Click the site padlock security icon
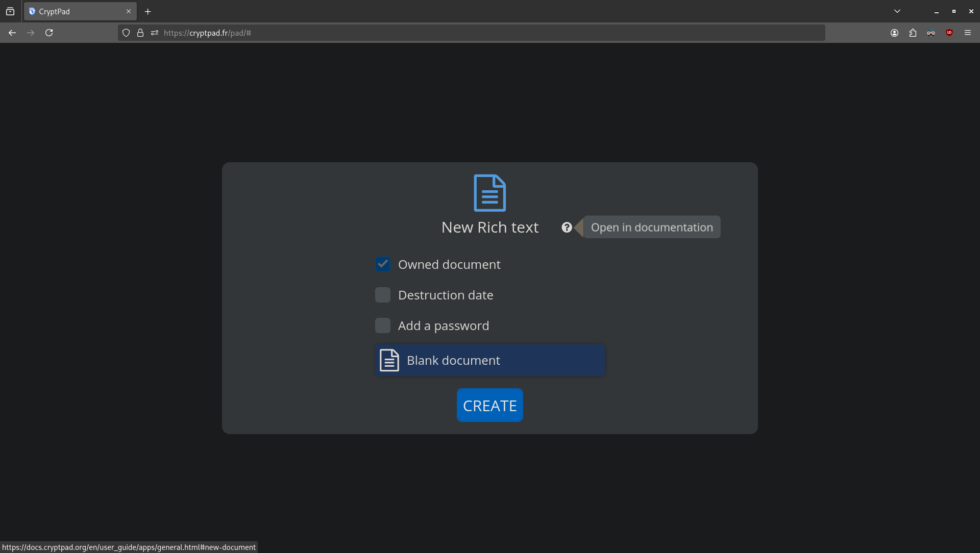The image size is (980, 553). pos(140,33)
